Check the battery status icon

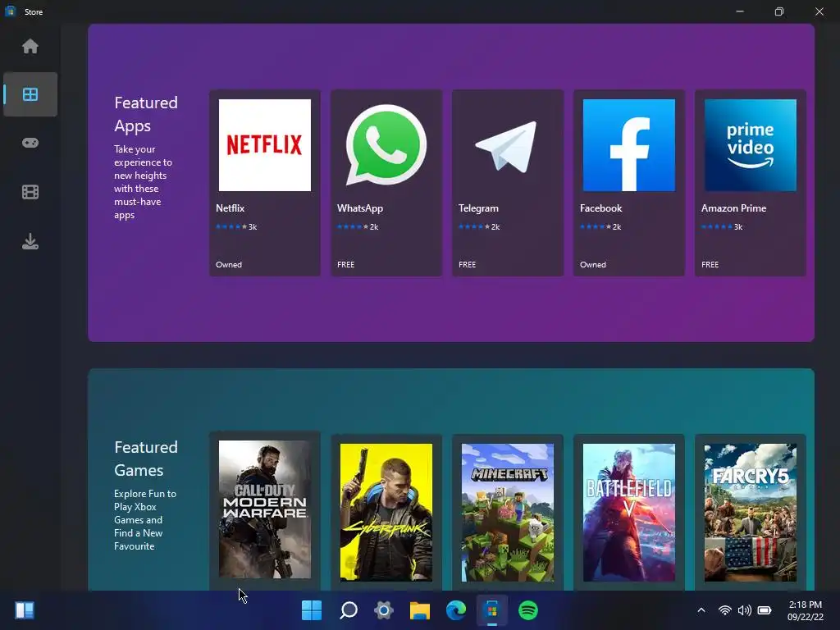[765, 610]
